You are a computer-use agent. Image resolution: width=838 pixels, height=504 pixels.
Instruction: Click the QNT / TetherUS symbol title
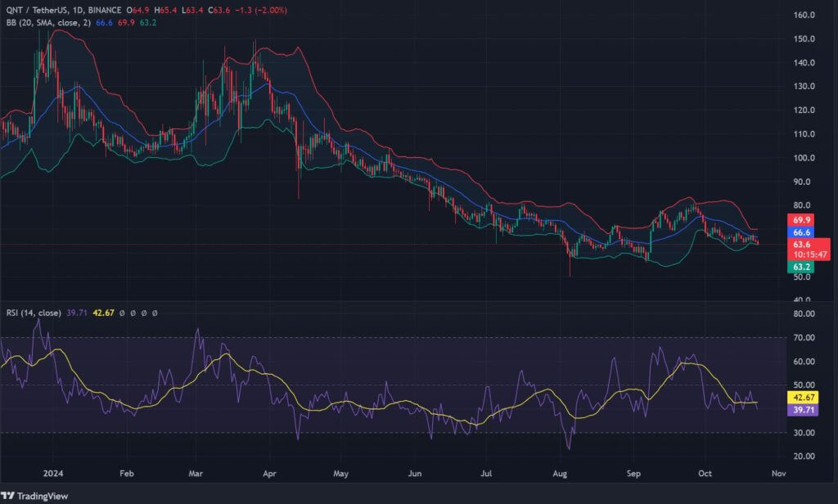coord(38,10)
